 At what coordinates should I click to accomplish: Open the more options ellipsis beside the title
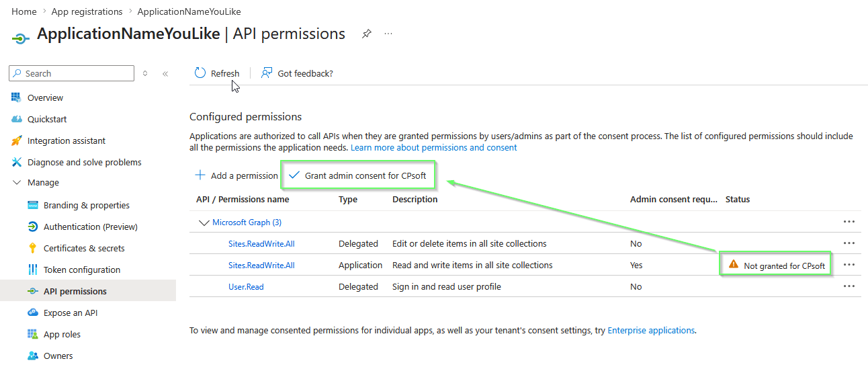(x=388, y=34)
